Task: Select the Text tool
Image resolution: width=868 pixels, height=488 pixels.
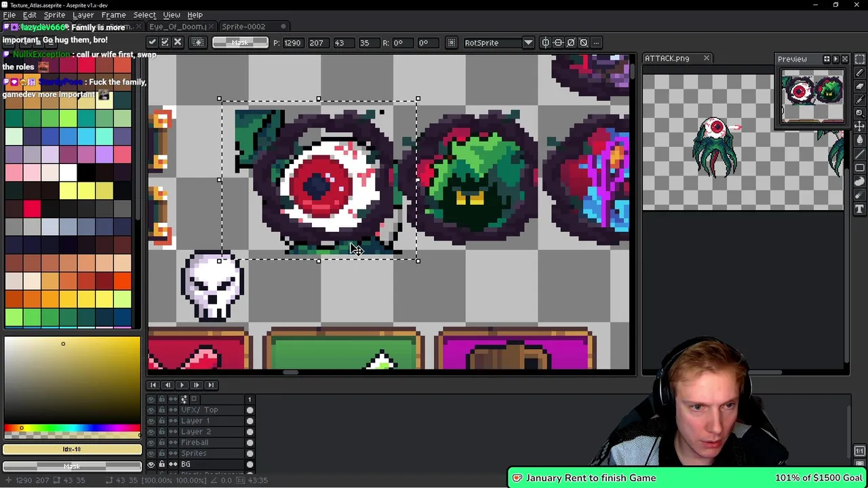Action: (860, 209)
